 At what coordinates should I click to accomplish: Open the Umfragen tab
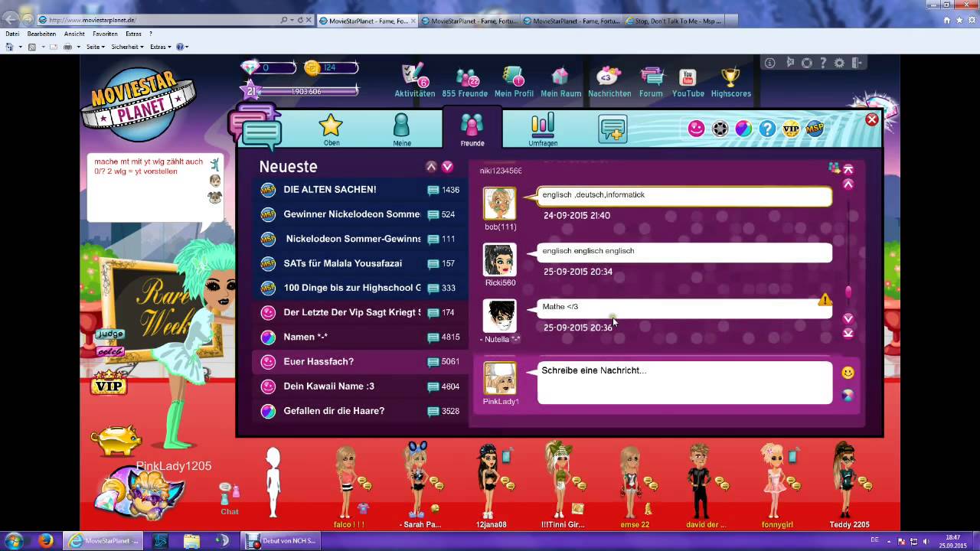(x=543, y=129)
